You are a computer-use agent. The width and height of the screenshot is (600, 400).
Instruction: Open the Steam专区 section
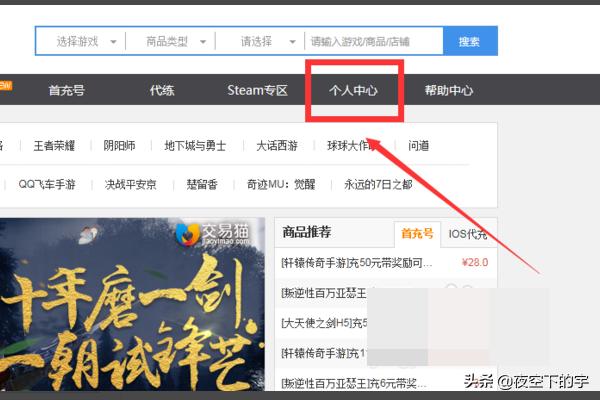257,90
